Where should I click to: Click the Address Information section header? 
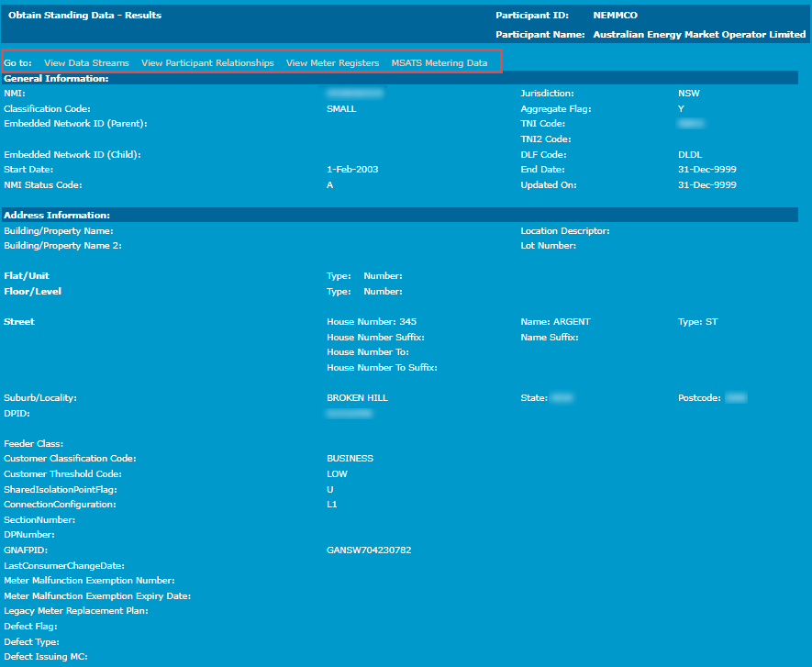[x=57, y=216]
